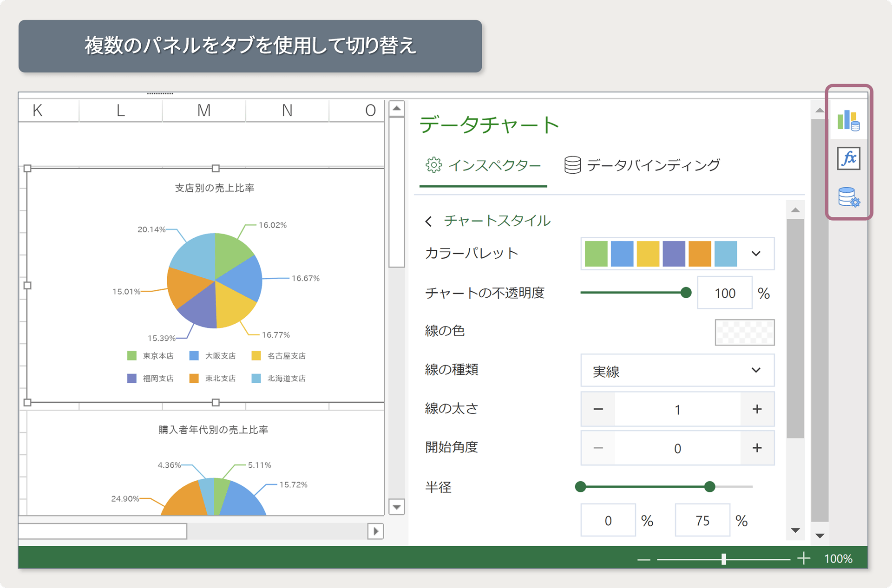892x588 pixels.
Task: Click the チャートの不透明度 slider handle
Action: 686,293
